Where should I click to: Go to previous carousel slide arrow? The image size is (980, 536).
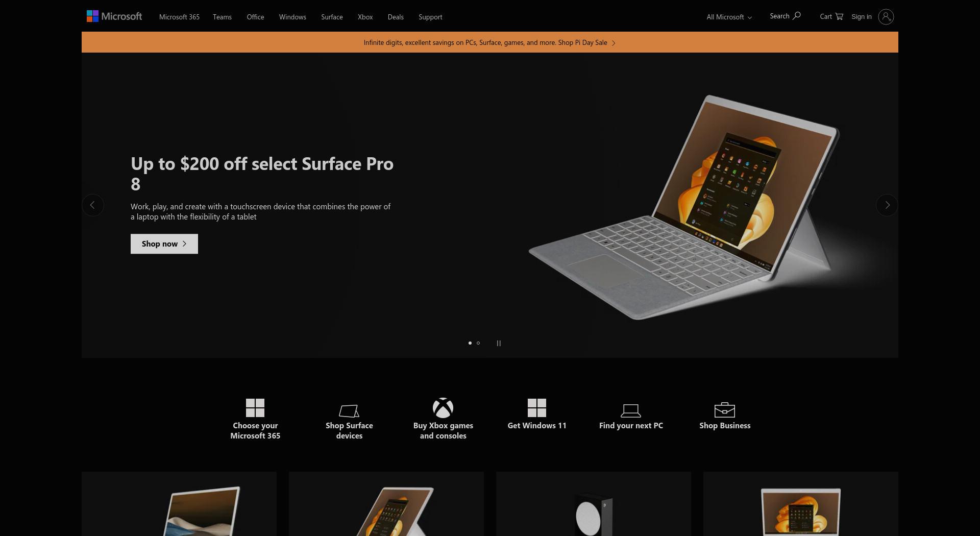(93, 205)
